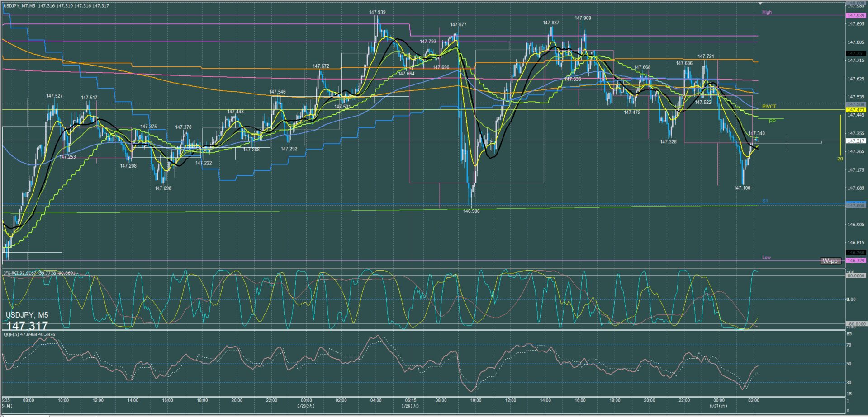Select the 80.0000 level tag in RCI
Viewport: 868px width, 417px height.
[855, 276]
